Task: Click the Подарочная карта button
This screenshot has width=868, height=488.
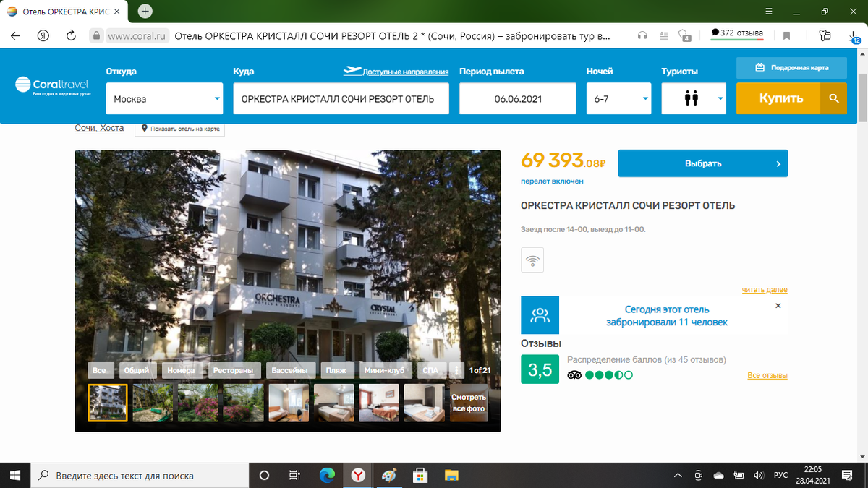Action: click(x=791, y=67)
